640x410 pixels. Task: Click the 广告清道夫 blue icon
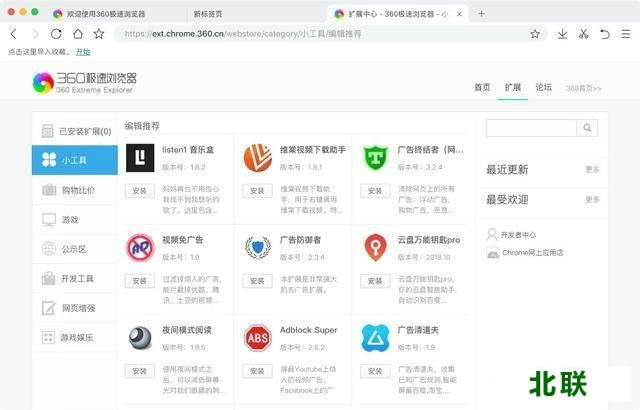[x=375, y=338]
